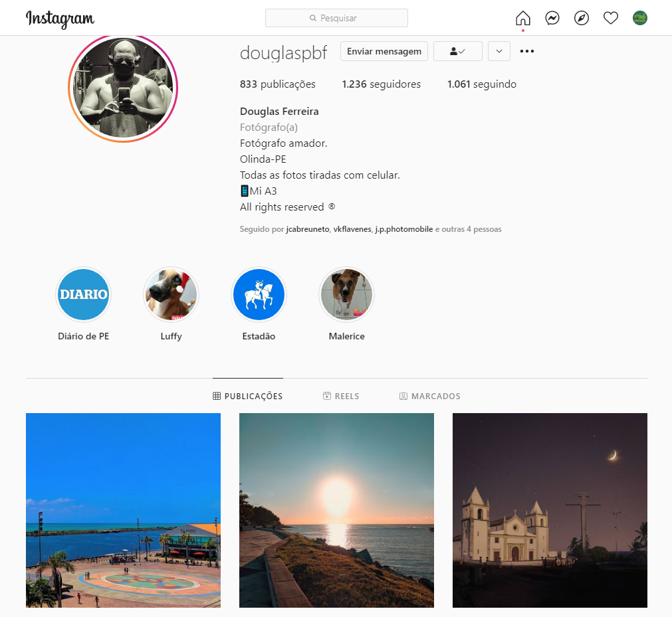672x617 pixels.
Task: Expand suggested accounts chevron dropdown
Action: [x=499, y=51]
